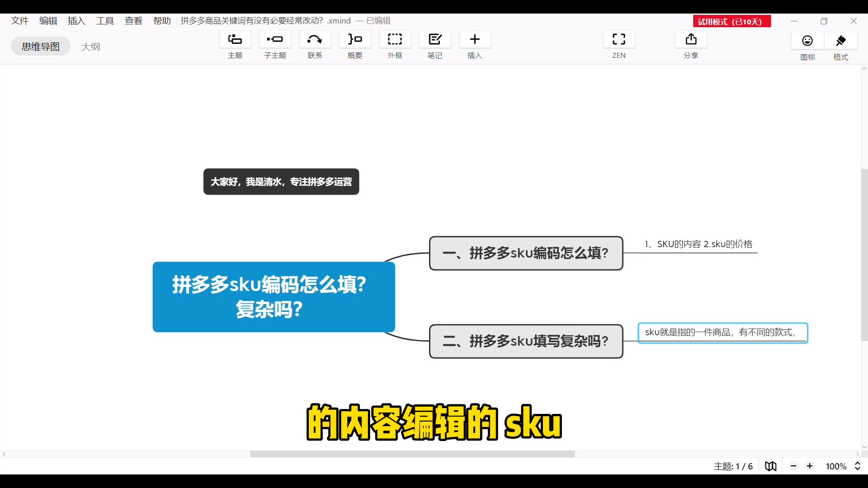Switch to the 大纲 outline view
The width and height of the screenshot is (868, 488).
pyautogui.click(x=91, y=46)
